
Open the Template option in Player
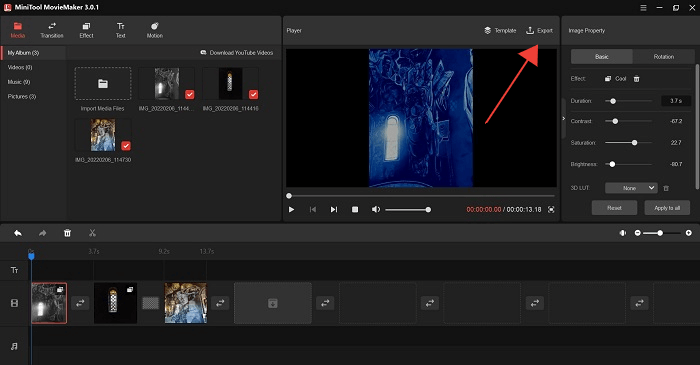click(x=500, y=30)
